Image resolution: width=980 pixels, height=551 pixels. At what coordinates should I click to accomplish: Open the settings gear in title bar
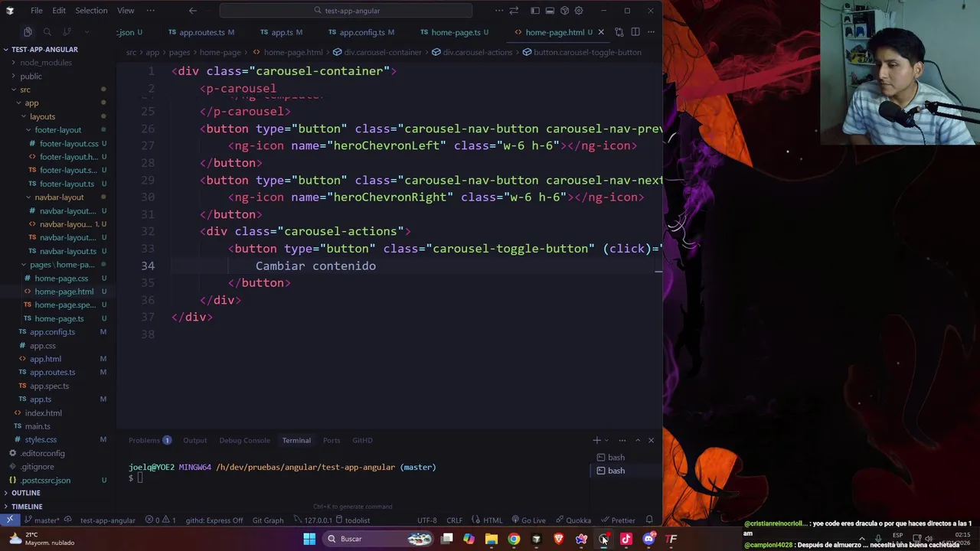[x=579, y=11]
